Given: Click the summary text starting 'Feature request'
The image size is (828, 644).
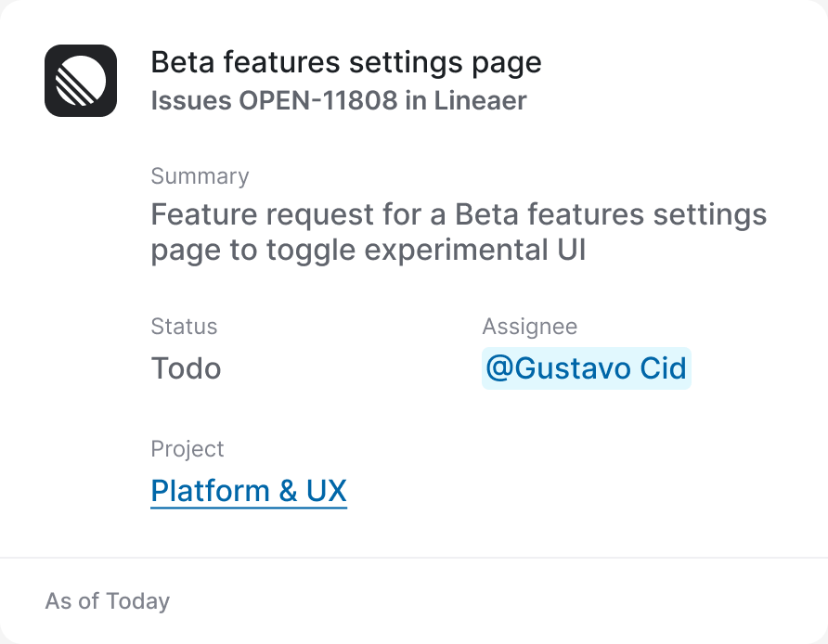Looking at the screenshot, I should pos(459,232).
